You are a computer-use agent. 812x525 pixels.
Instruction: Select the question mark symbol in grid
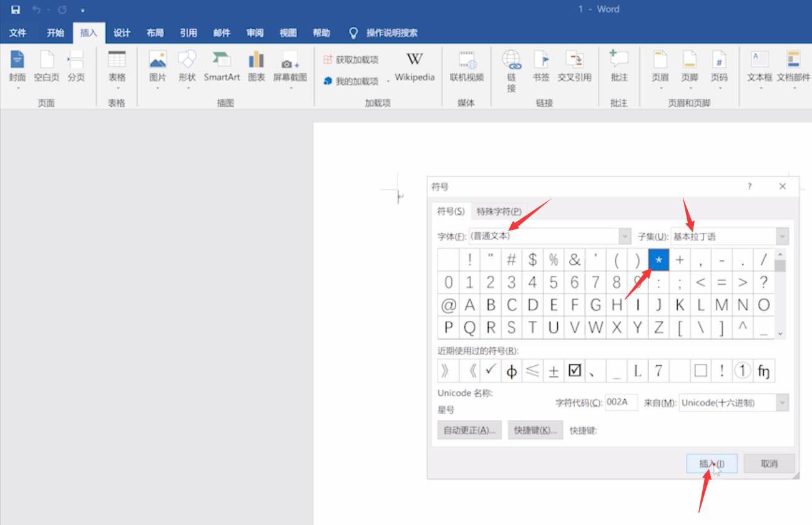point(763,282)
